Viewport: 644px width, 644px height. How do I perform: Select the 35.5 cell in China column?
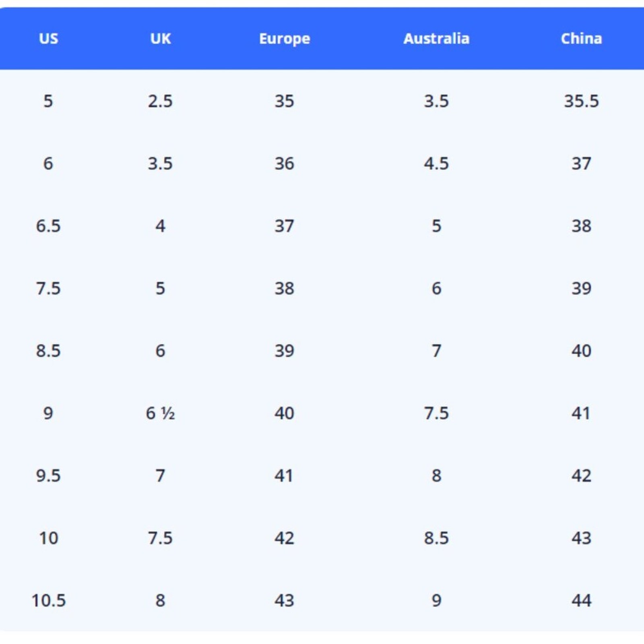[581, 101]
